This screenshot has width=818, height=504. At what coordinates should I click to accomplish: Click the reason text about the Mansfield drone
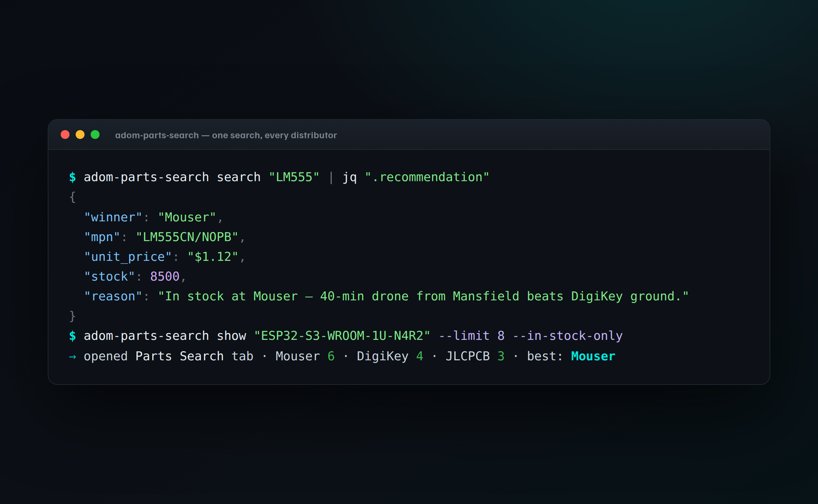point(423,296)
